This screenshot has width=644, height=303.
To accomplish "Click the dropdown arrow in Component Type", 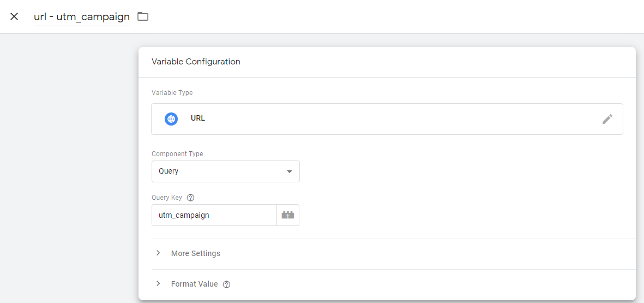I will point(289,171).
